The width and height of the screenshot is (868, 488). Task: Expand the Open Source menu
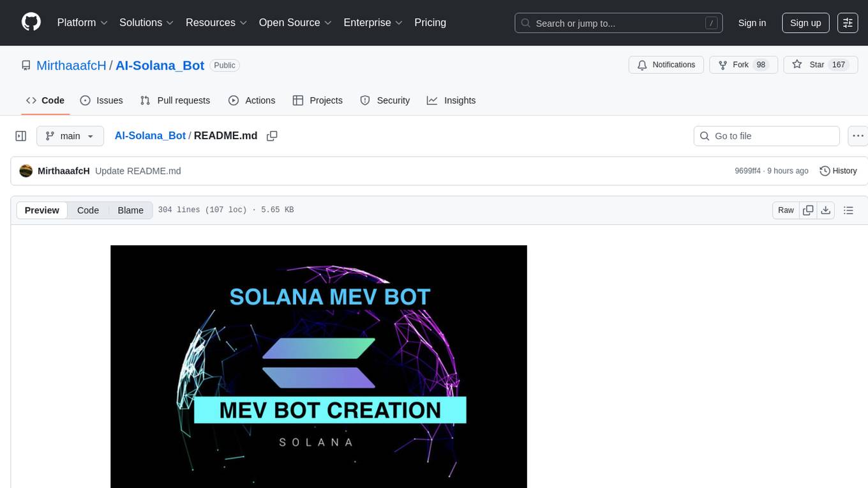[295, 22]
